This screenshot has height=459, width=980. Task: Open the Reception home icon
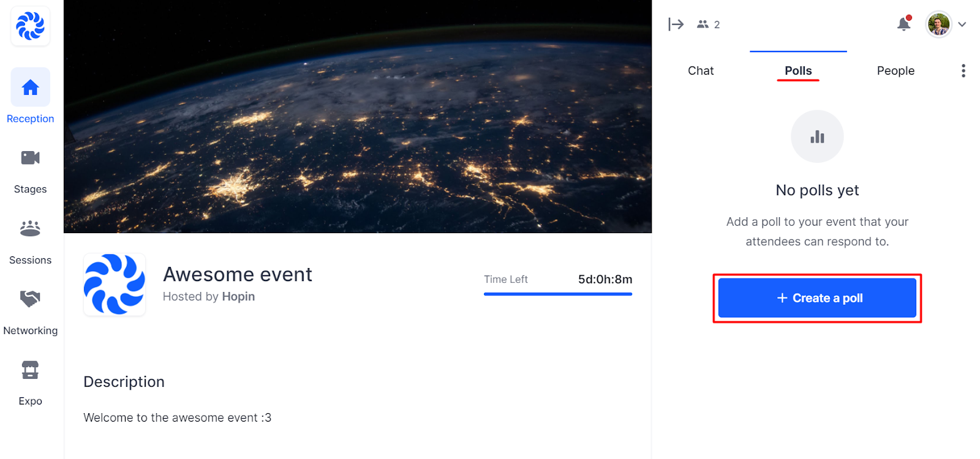(30, 88)
